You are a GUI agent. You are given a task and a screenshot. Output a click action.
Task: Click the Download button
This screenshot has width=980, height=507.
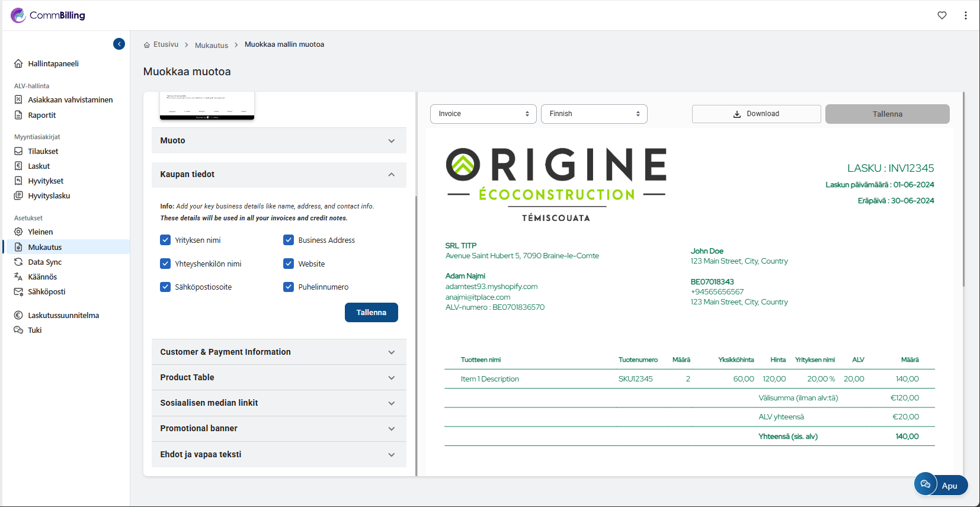756,114
